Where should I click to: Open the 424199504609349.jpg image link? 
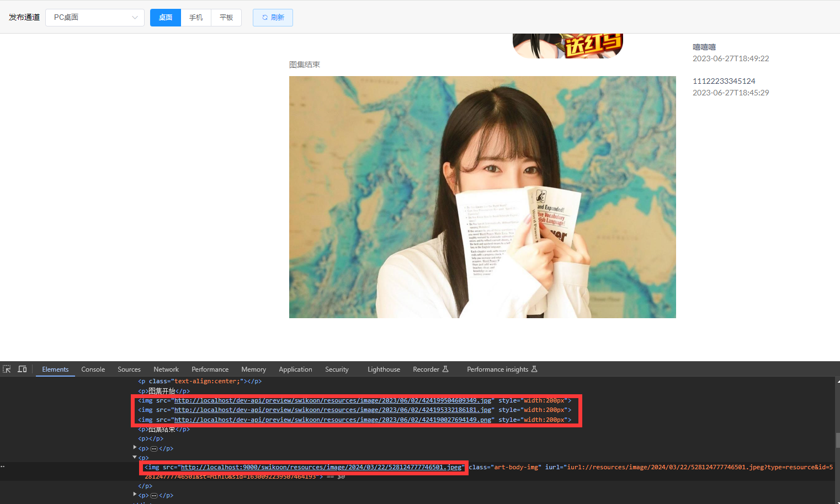332,401
